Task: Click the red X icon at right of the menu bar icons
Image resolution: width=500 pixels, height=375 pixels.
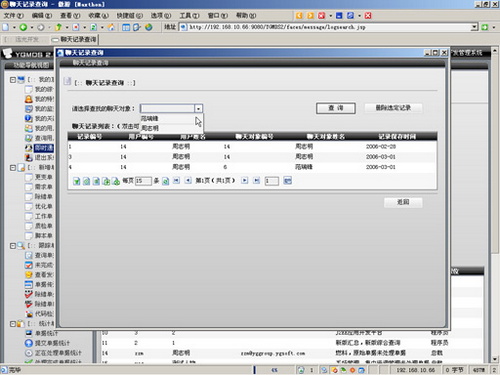Action: tap(368, 15)
